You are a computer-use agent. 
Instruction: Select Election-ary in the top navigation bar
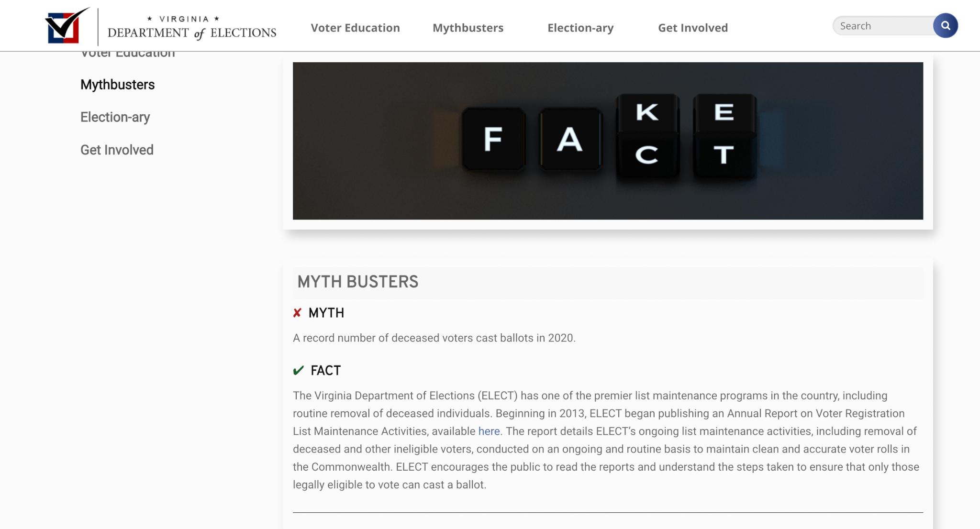pyautogui.click(x=580, y=28)
